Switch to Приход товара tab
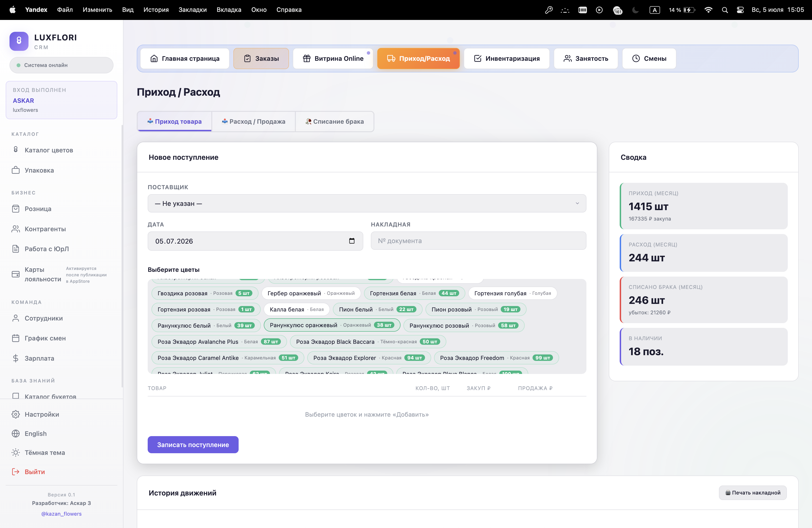This screenshot has width=812, height=528. [x=174, y=121]
